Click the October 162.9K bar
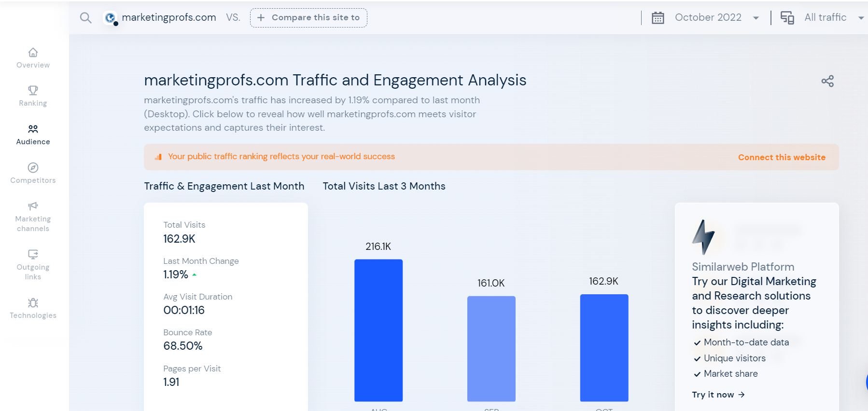 tap(604, 347)
